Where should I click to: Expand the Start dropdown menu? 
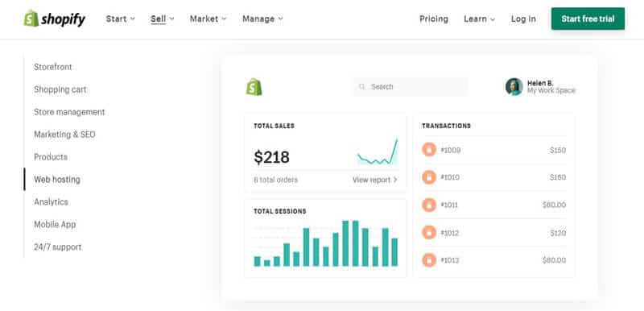120,19
